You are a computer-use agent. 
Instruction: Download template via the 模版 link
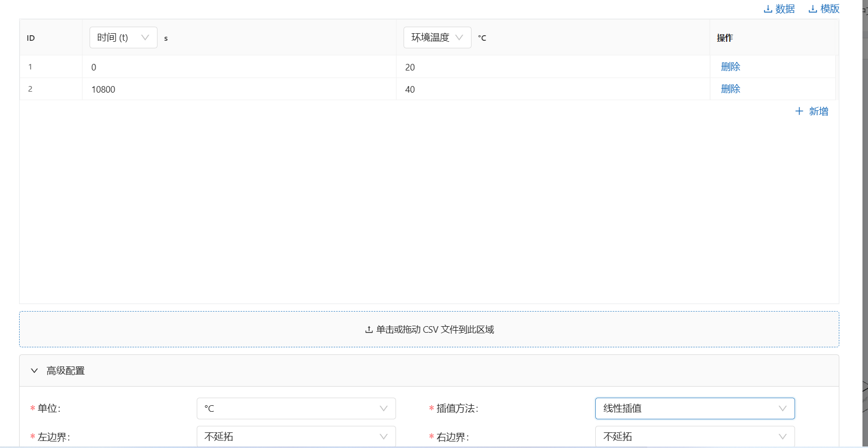pyautogui.click(x=824, y=9)
